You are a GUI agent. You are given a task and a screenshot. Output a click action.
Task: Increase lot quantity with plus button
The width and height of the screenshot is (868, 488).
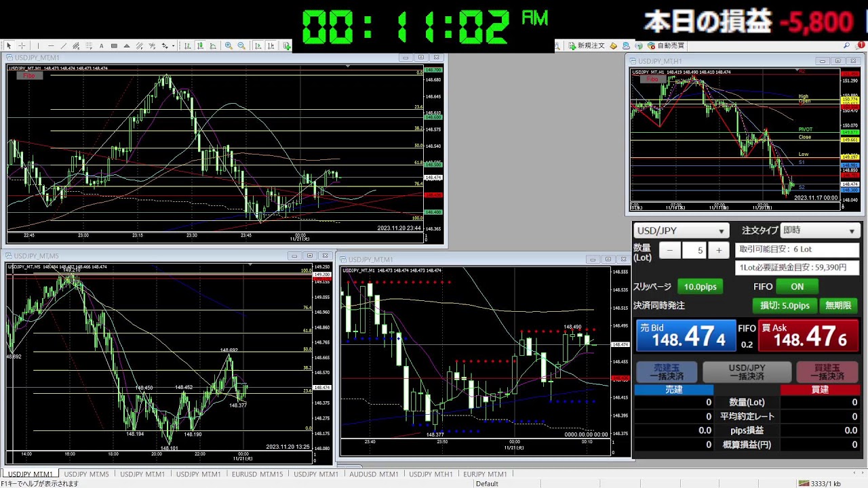[x=719, y=250]
